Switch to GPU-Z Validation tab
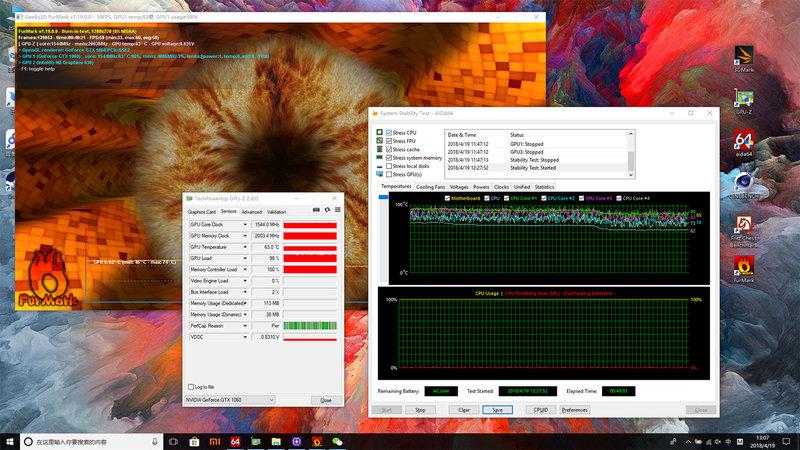Image resolution: width=800 pixels, height=450 pixels. pyautogui.click(x=277, y=212)
